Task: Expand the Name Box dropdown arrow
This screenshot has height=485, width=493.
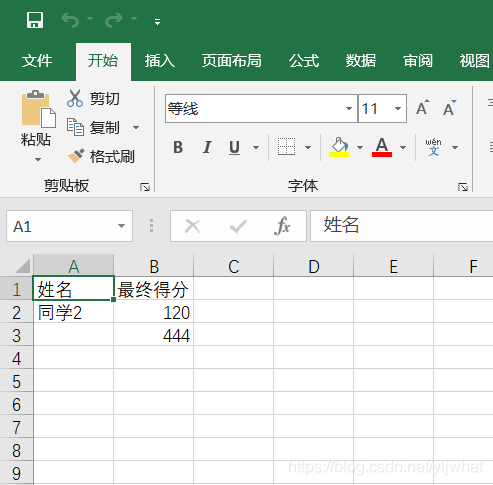Action: pyautogui.click(x=121, y=226)
